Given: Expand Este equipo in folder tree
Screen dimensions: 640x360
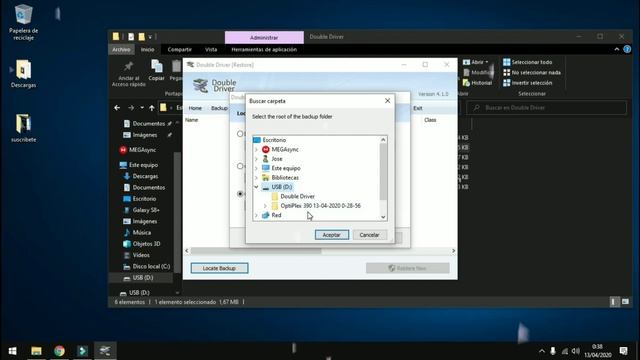Looking at the screenshot, I should [256, 168].
